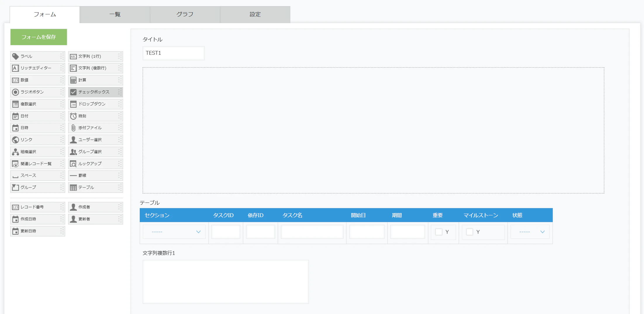This screenshot has height=314, width=644.
Task: Select the ラベル field icon
Action: click(x=15, y=56)
